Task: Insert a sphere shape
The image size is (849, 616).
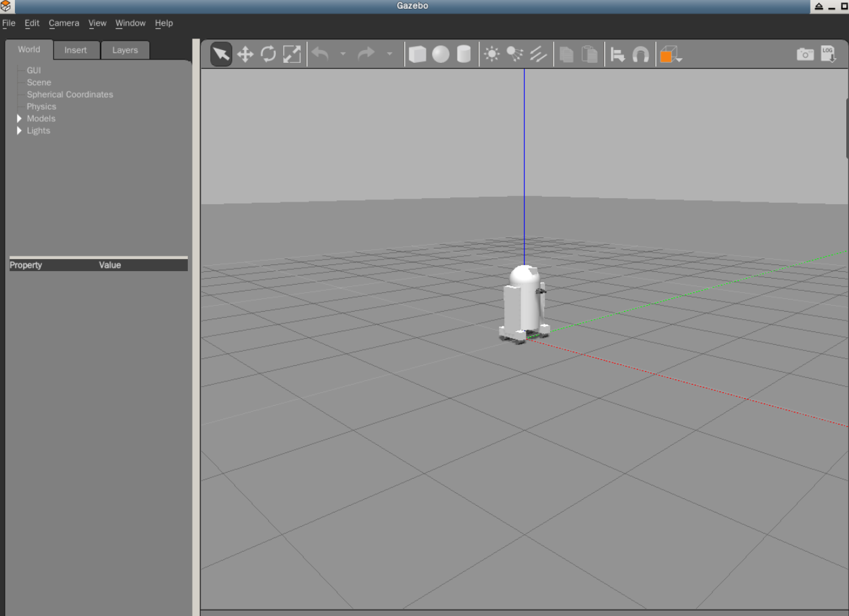Action: (x=441, y=55)
